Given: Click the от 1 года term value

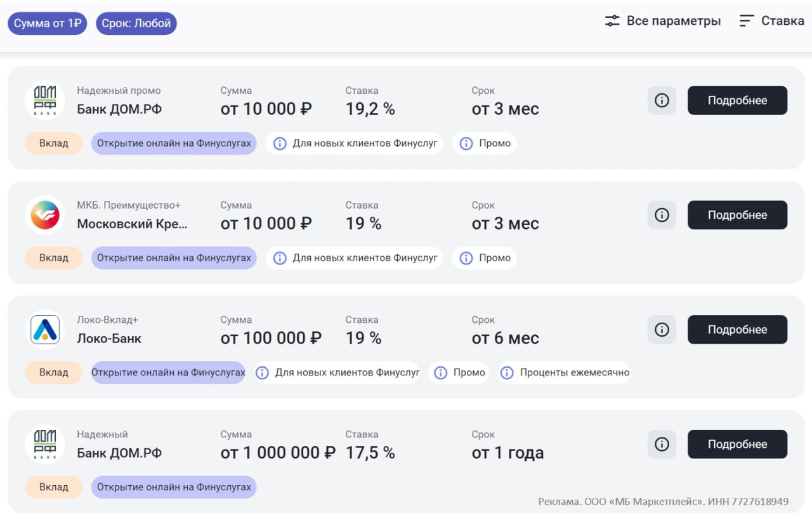Looking at the screenshot, I should (507, 453).
